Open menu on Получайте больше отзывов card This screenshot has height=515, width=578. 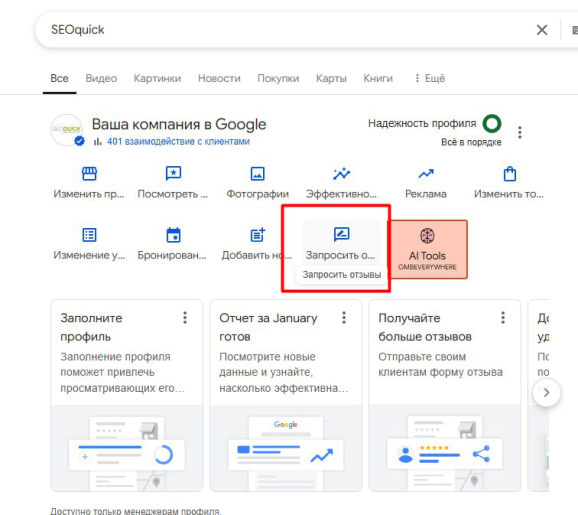(503, 317)
